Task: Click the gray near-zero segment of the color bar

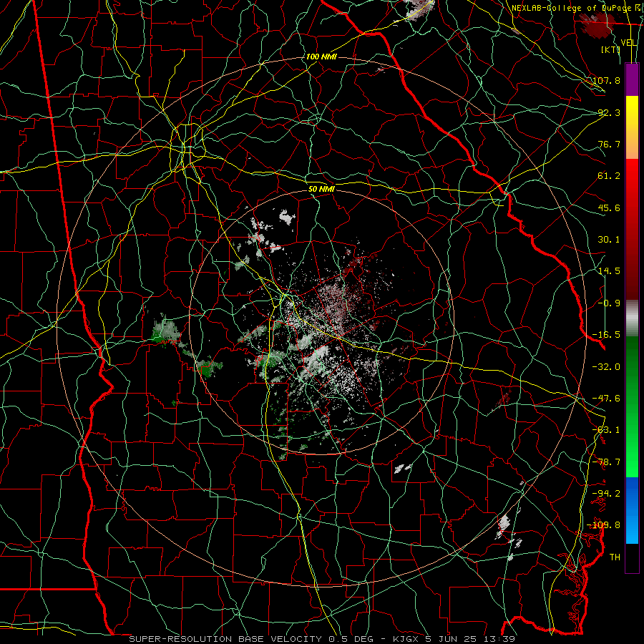Action: (632, 318)
